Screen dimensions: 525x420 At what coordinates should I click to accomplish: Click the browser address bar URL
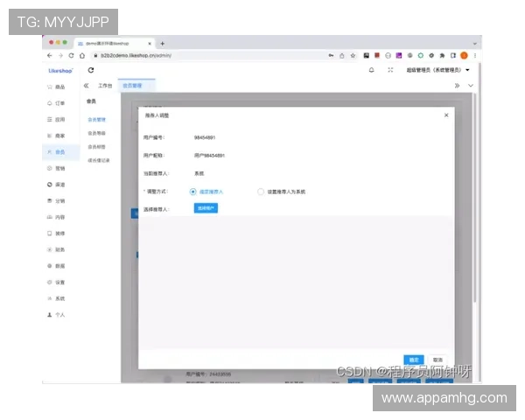tap(140, 55)
